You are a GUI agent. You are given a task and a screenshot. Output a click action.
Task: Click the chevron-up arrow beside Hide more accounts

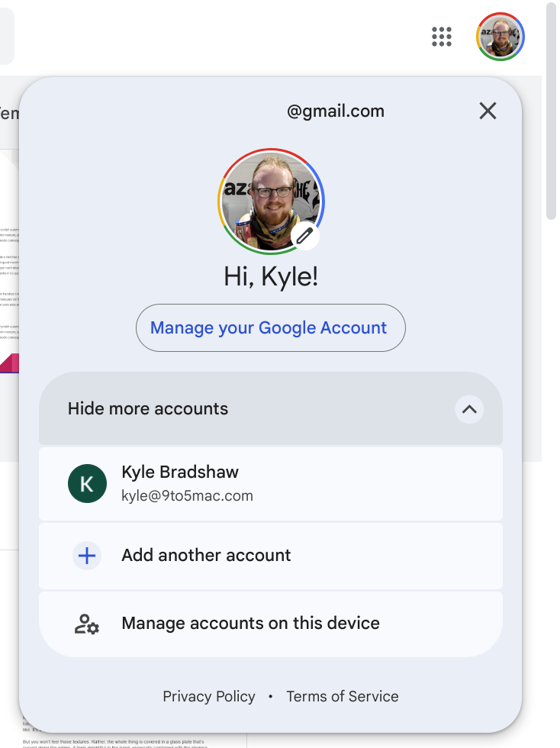click(x=469, y=409)
